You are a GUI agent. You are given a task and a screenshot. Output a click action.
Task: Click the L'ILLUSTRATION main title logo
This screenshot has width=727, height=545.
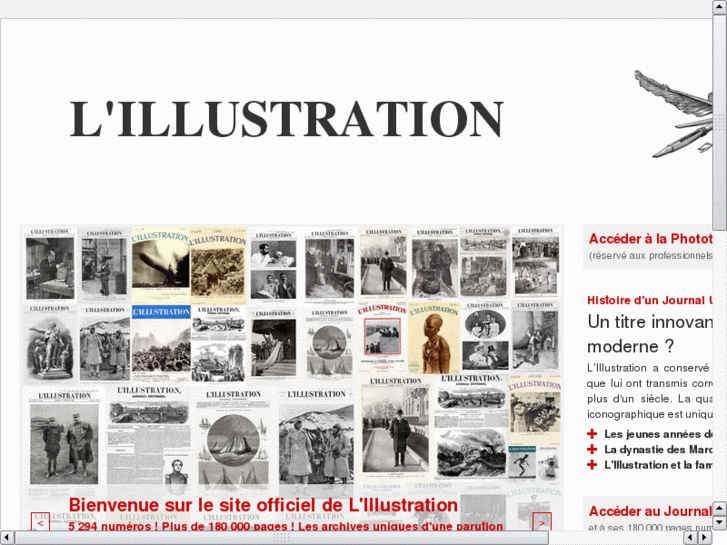(x=287, y=119)
